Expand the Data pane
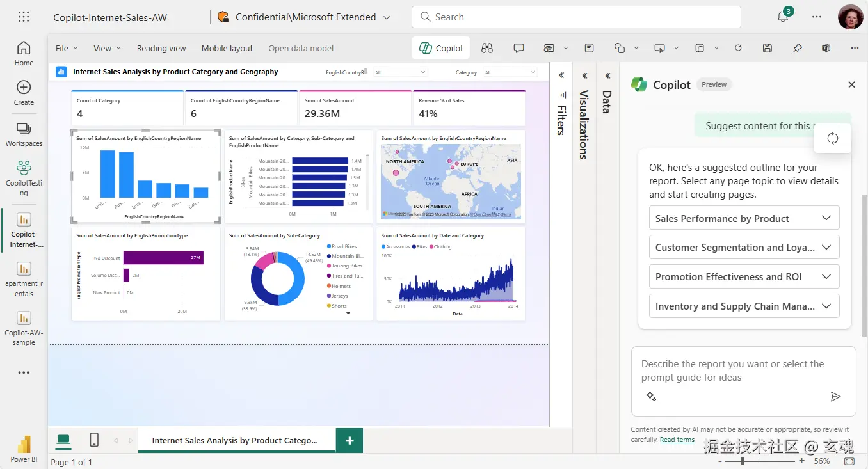Screen dimensions: 868x469 tap(607, 76)
